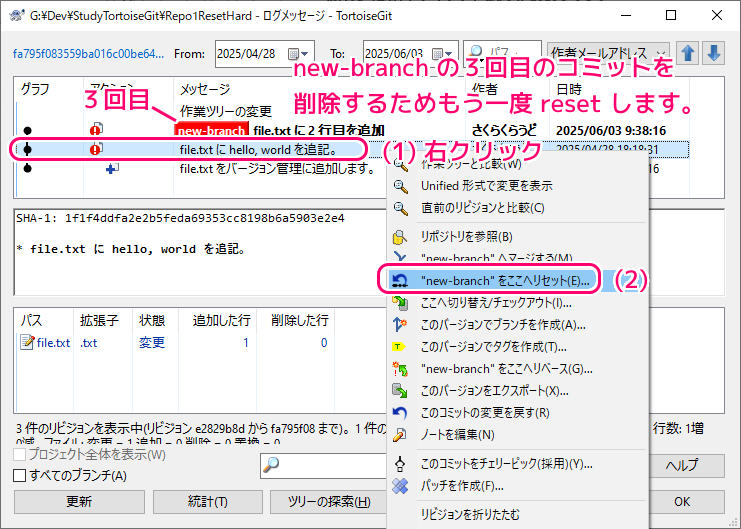Click the reset arrow icon in context menu

(x=400, y=281)
